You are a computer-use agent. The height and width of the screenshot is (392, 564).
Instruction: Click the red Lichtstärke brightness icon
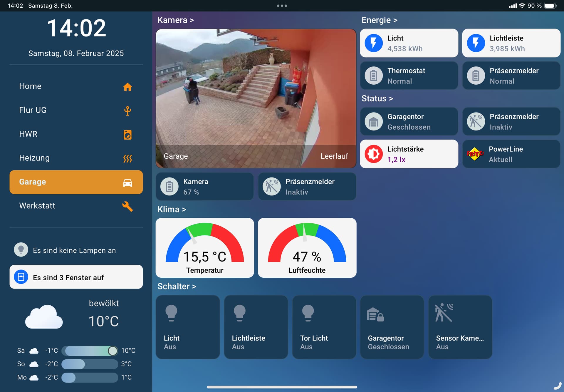[x=374, y=154]
